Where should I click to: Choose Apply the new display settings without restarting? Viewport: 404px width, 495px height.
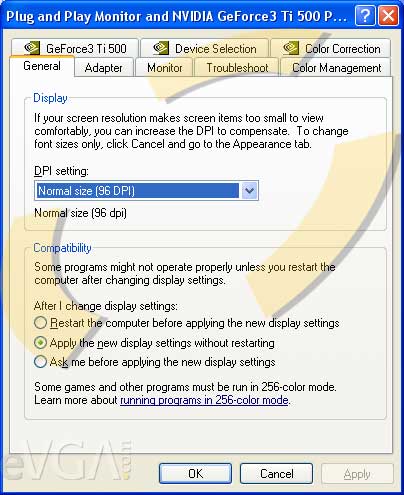pos(40,342)
